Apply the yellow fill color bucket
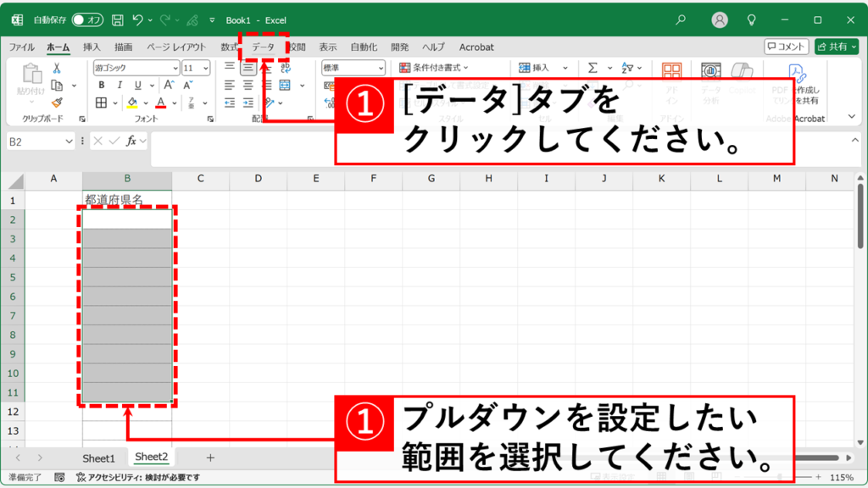 pos(132,103)
